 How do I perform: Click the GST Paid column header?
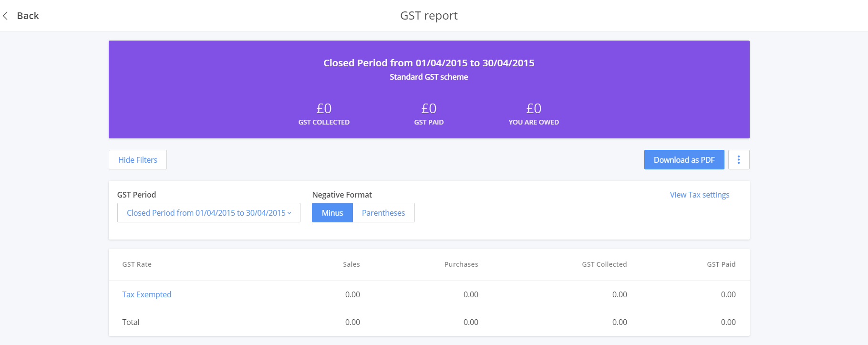coord(721,264)
